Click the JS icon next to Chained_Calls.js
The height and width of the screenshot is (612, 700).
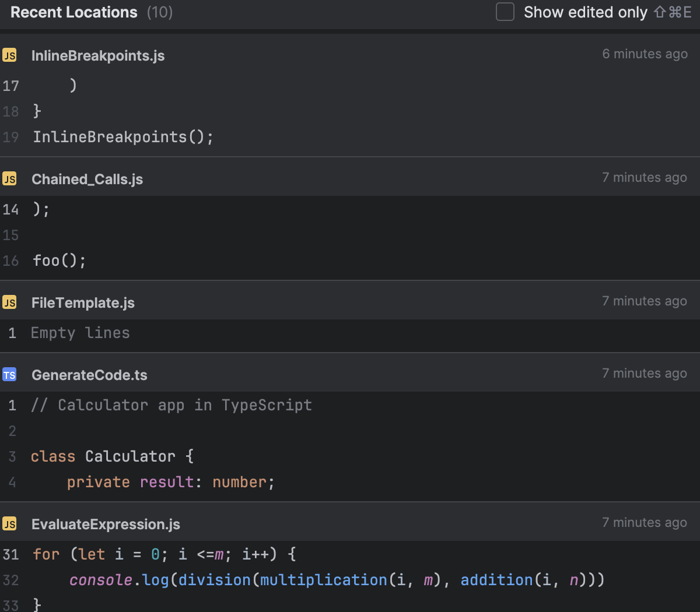[x=10, y=179]
